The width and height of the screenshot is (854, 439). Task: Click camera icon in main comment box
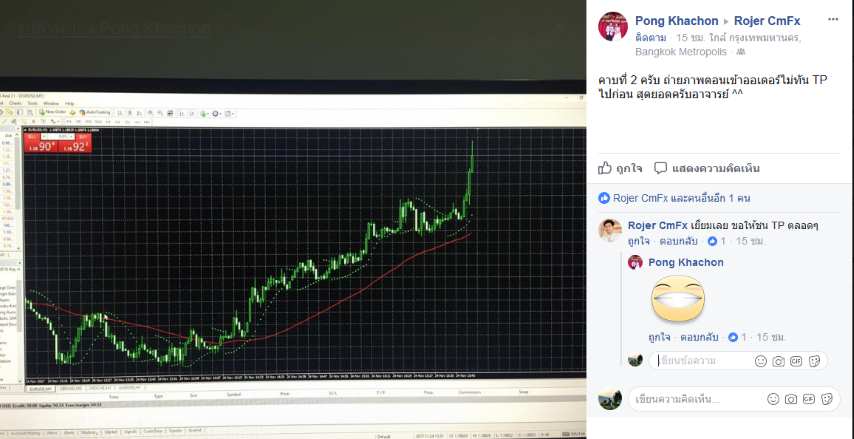point(791,399)
